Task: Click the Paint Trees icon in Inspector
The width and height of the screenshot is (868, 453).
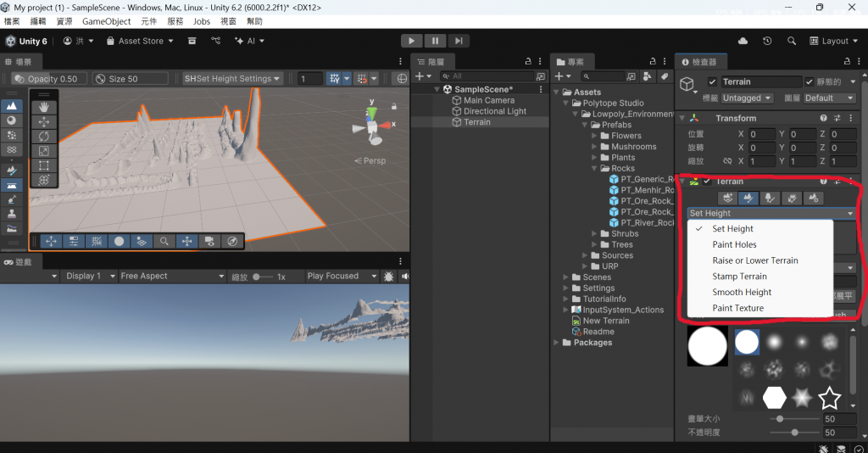Action: 770,199
